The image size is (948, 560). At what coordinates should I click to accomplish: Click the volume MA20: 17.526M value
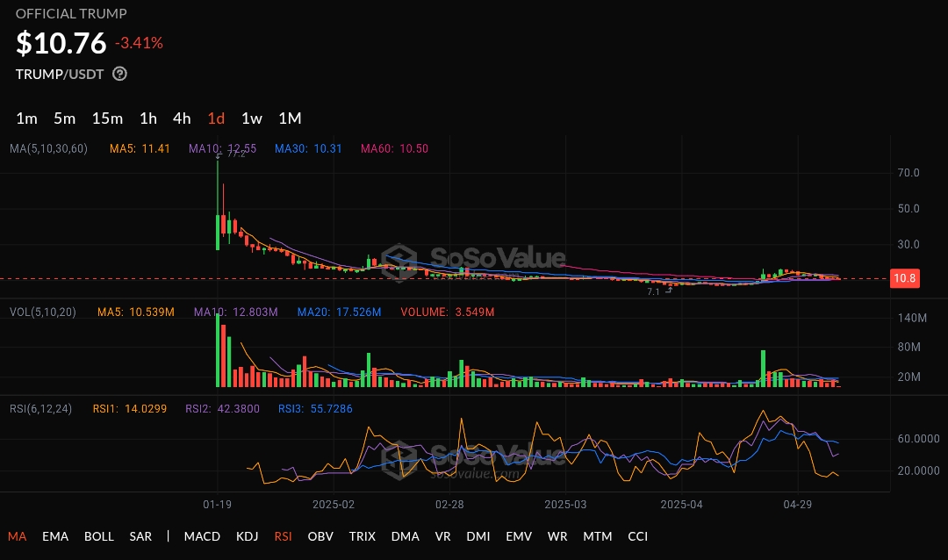click(x=339, y=312)
